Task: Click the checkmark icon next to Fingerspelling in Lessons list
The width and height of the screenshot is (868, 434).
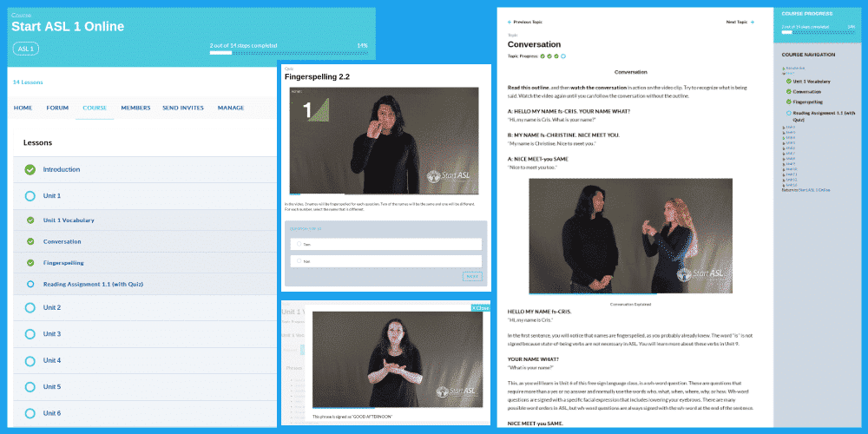Action: 30,263
